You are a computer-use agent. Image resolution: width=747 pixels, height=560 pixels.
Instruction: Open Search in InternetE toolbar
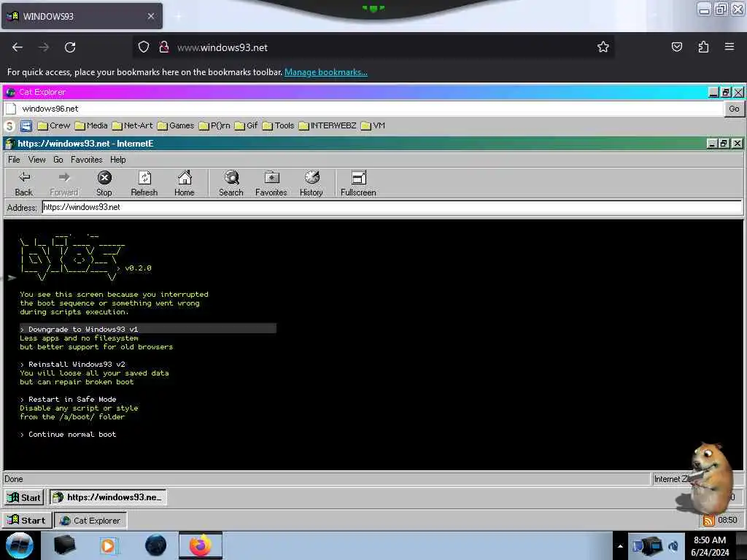tap(231, 183)
